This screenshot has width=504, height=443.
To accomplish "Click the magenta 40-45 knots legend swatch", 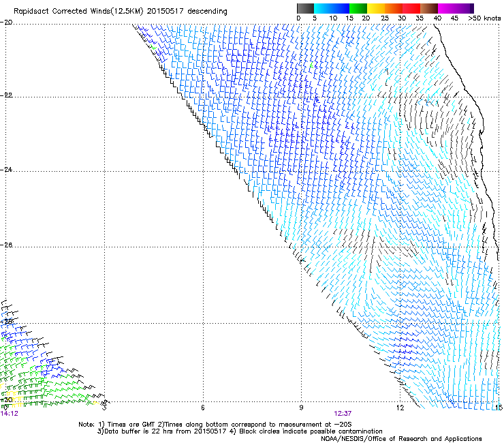I will 447,8.
